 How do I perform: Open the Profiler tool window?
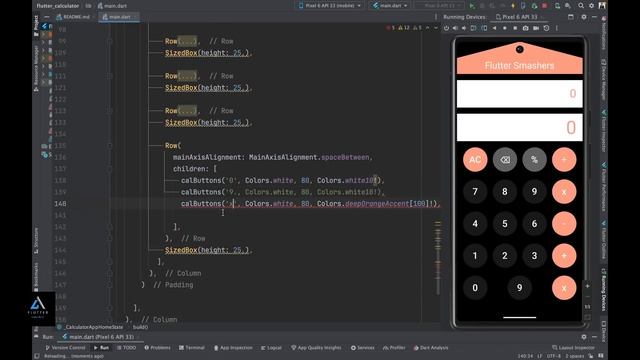(x=394, y=348)
